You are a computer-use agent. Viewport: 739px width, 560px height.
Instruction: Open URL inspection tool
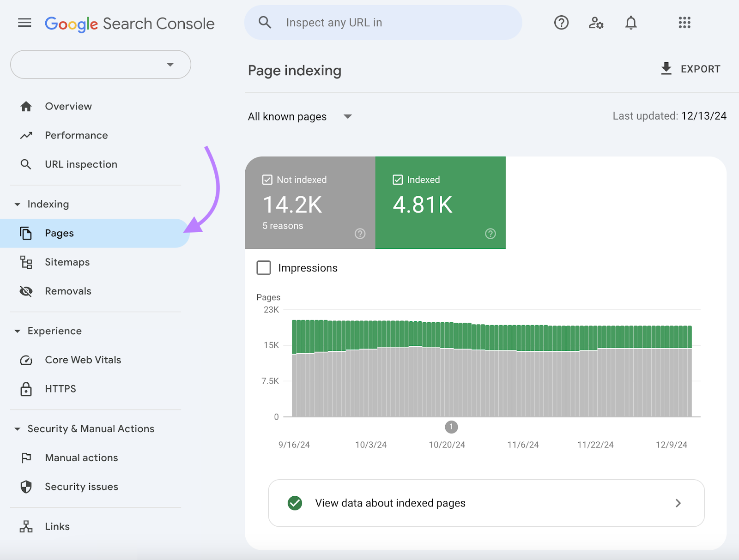[x=26, y=164]
